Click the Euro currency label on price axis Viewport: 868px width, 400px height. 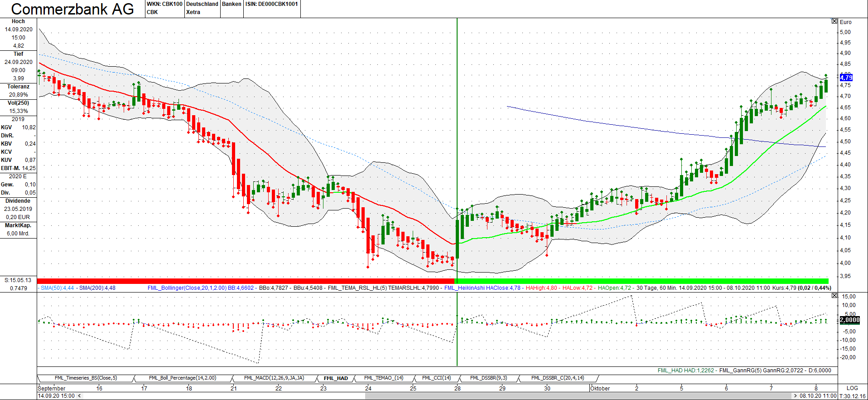[x=845, y=22]
